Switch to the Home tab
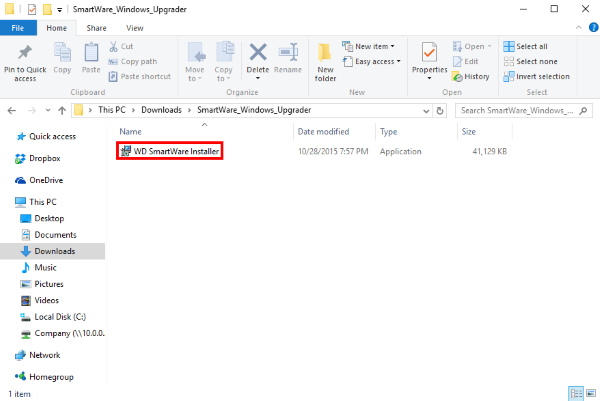 click(x=57, y=28)
